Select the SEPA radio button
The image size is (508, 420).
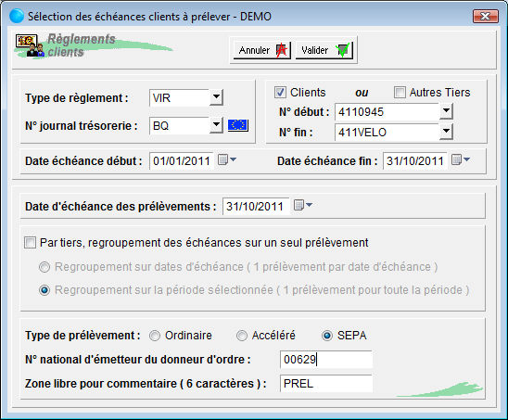tap(327, 336)
